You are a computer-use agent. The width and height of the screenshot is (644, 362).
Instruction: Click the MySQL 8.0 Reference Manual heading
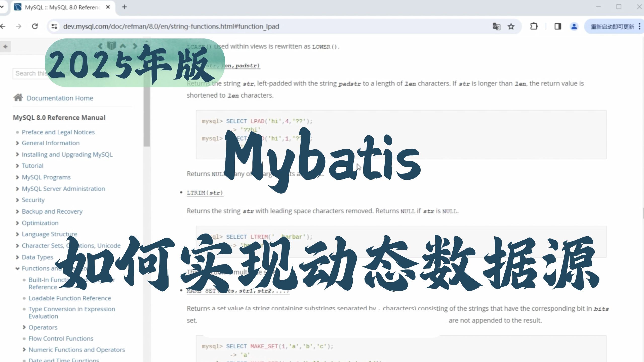coord(59,118)
